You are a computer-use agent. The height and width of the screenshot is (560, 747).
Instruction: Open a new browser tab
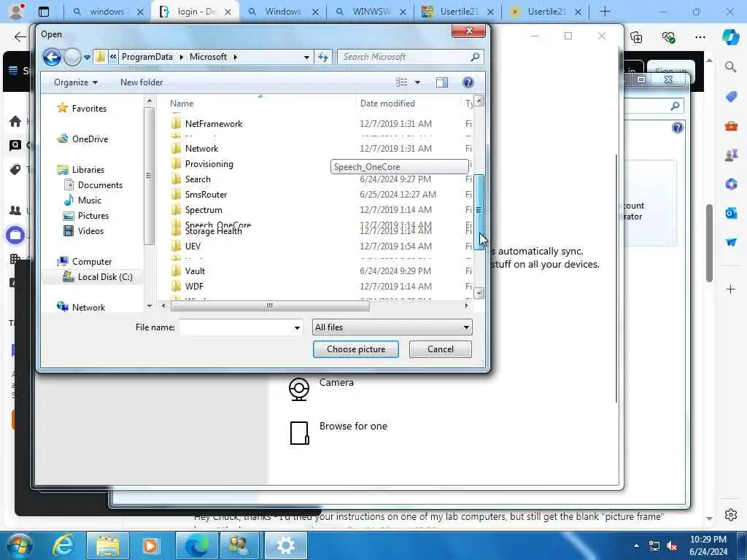(x=605, y=12)
